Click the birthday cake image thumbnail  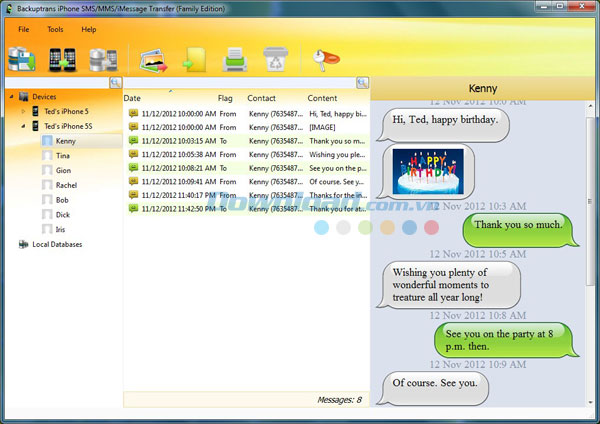click(427, 171)
